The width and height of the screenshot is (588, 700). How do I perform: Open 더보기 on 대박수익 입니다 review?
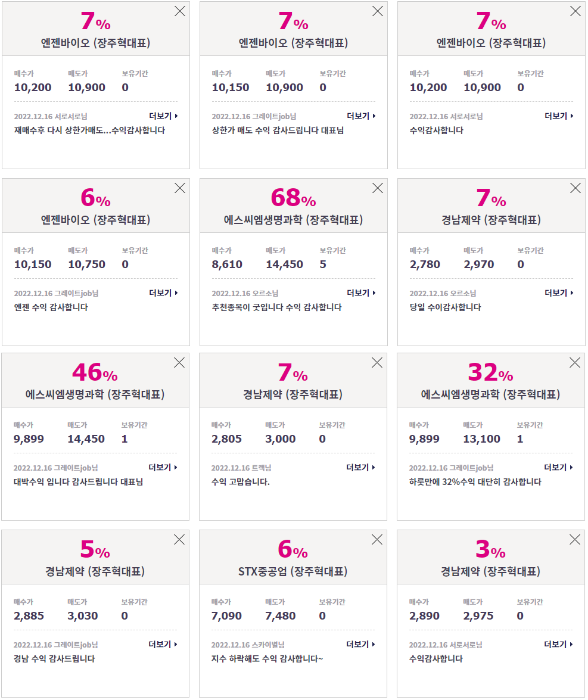pyautogui.click(x=163, y=468)
